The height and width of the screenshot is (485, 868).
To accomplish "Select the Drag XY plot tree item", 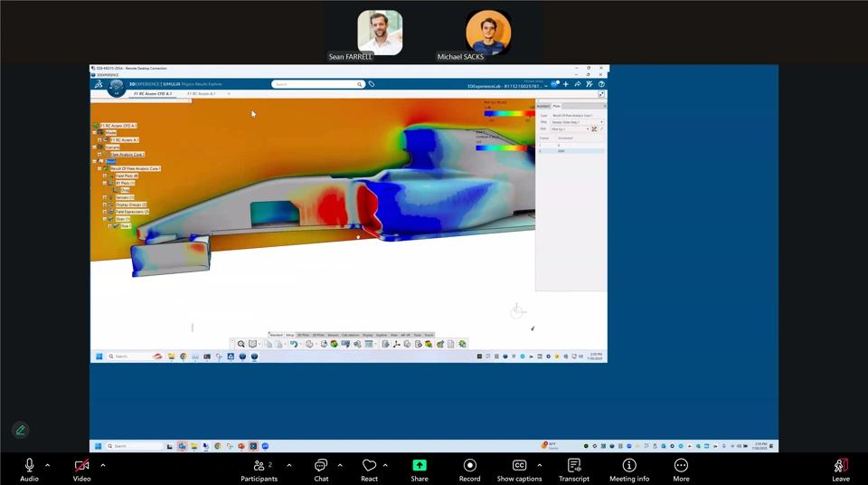I will pos(125,190).
